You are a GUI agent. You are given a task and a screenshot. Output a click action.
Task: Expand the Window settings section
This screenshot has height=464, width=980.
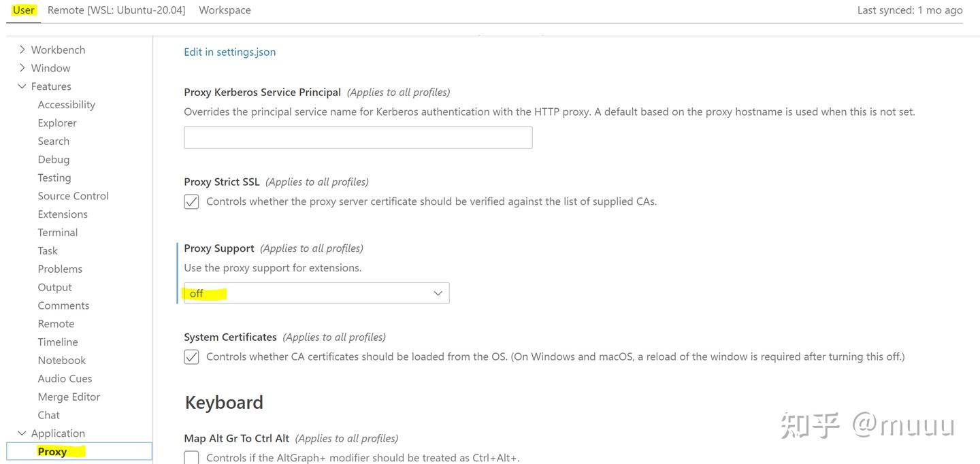pos(50,67)
